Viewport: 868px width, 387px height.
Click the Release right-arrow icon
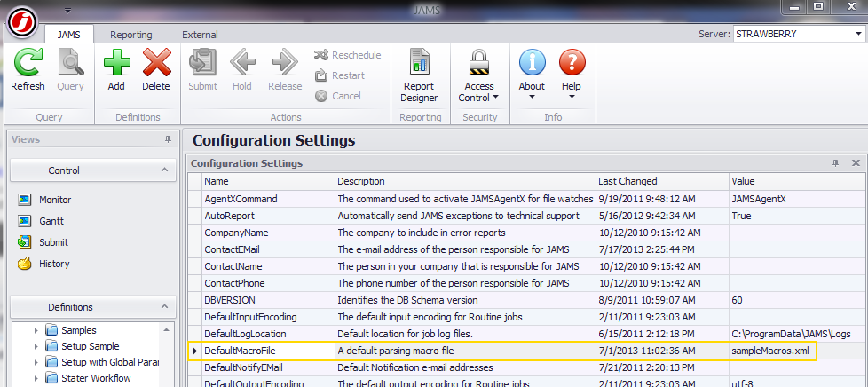point(285,62)
